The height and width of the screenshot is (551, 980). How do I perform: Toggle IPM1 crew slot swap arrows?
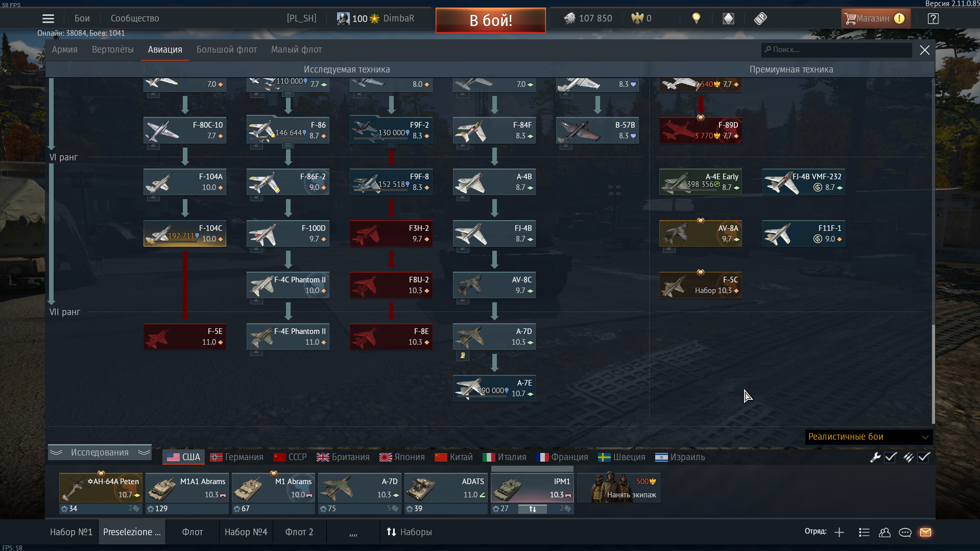click(x=532, y=509)
